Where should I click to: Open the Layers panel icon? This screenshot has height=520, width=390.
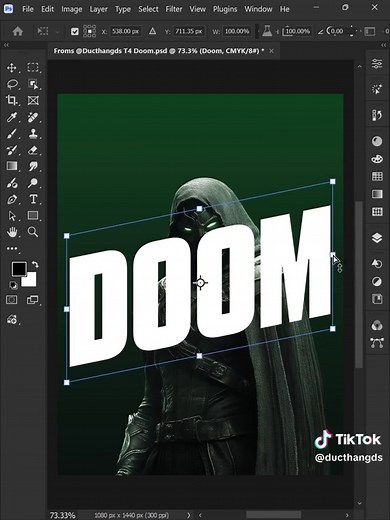(x=377, y=238)
